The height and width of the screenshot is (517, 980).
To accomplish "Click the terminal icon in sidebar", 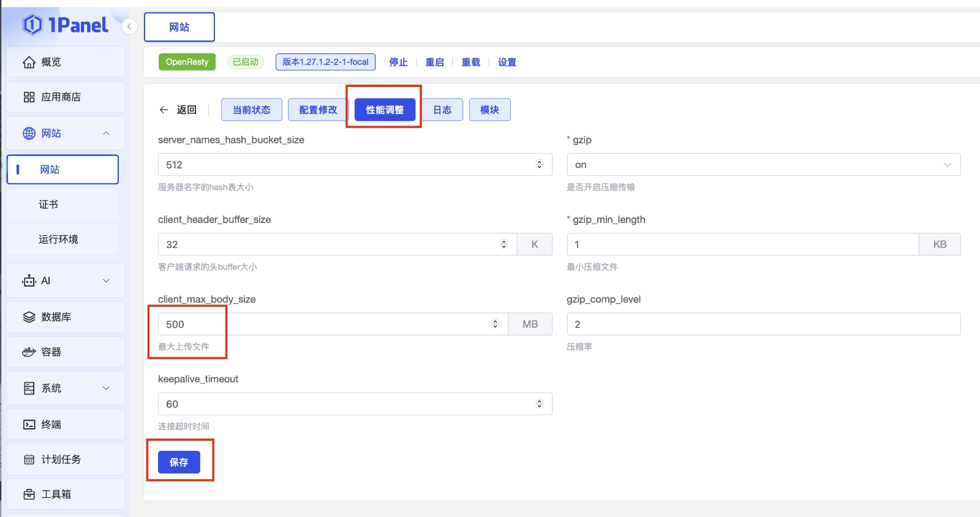I will click(29, 425).
